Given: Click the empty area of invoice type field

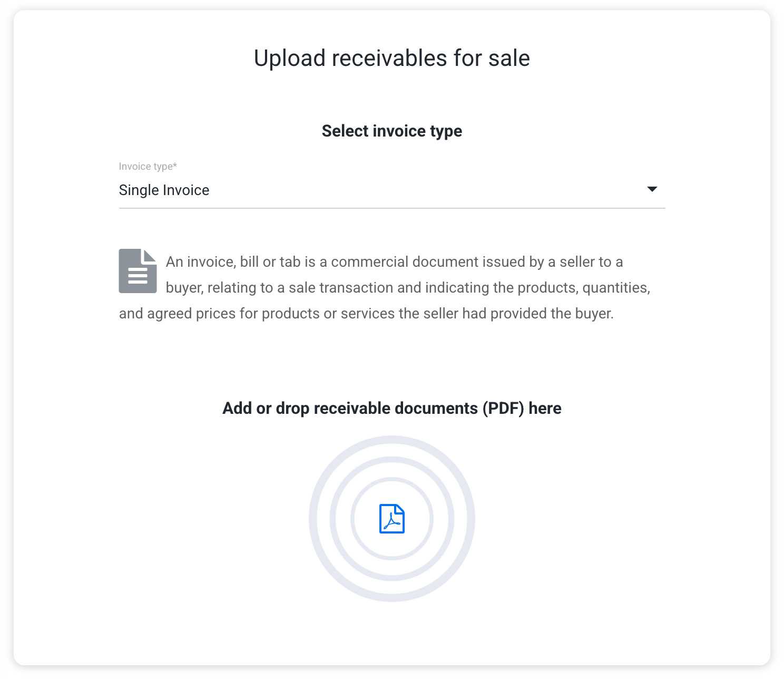Looking at the screenshot, I should point(422,190).
